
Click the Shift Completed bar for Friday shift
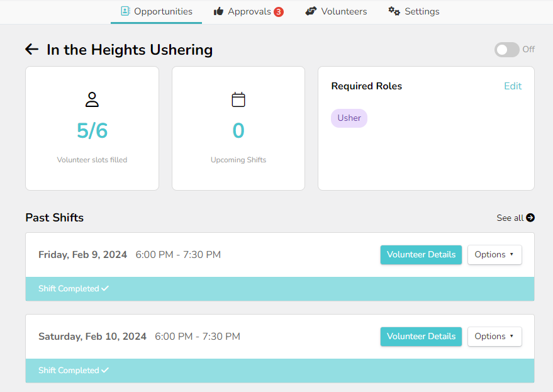279,289
